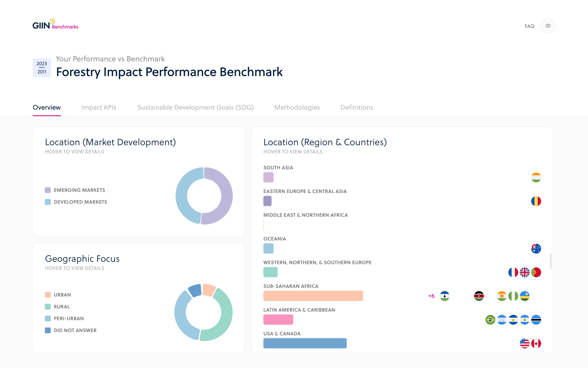Click the 'LATIN AMERICA & CARIBBEAN' region label
Image resolution: width=588 pixels, height=368 pixels.
pyautogui.click(x=299, y=310)
